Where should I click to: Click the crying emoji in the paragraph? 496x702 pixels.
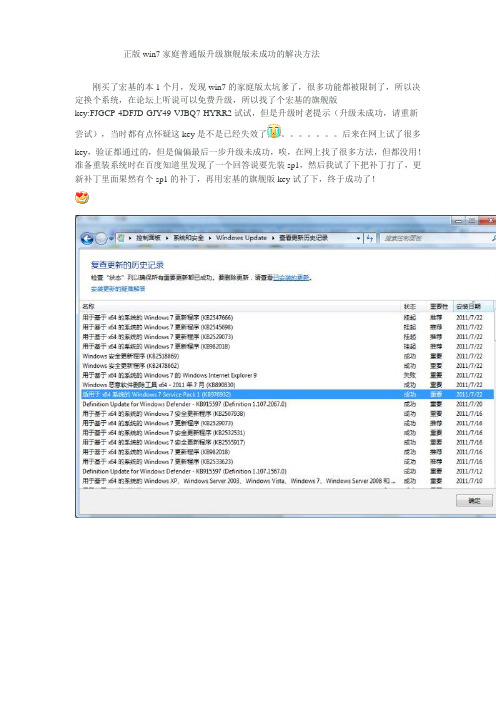tap(274, 132)
